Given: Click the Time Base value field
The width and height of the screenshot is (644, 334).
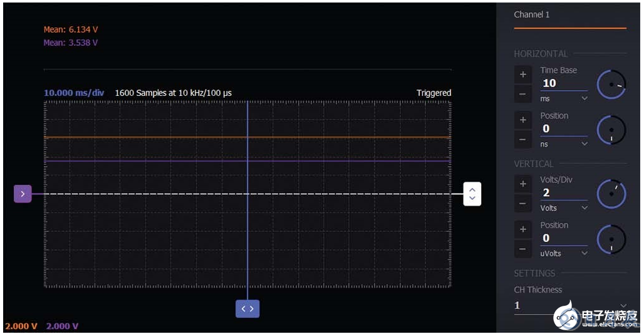Looking at the screenshot, I should tap(563, 83).
